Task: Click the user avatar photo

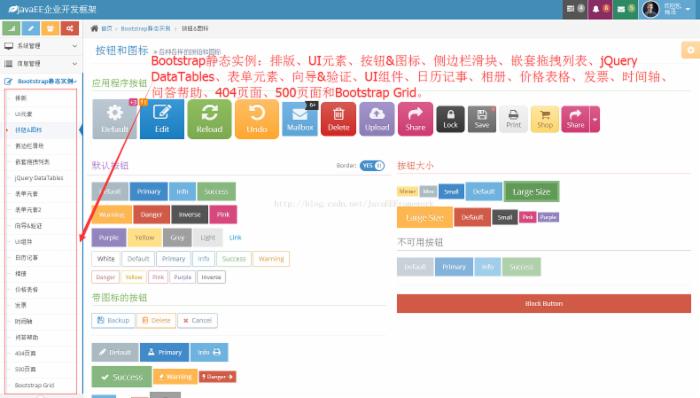Action: point(650,9)
